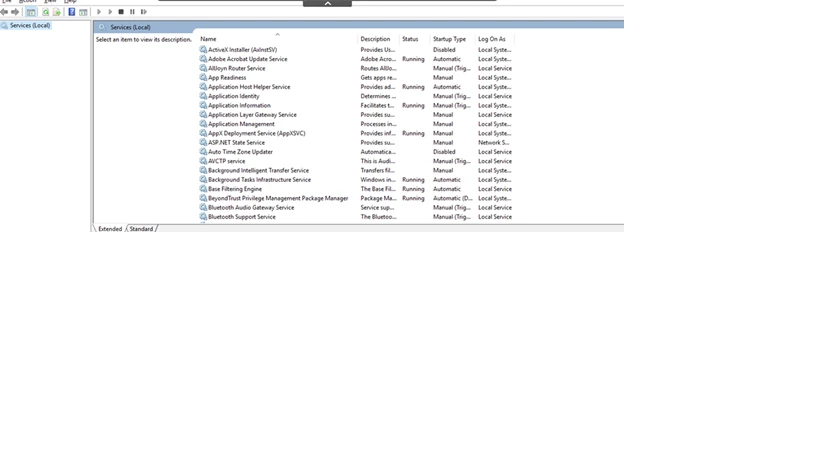Viewport: 819px width, 460px height.
Task: Select the Bluetooth Audio Gateway Service name
Action: pyautogui.click(x=251, y=207)
